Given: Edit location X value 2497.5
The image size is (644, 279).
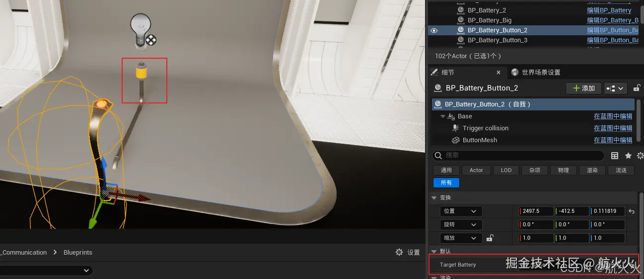Looking at the screenshot, I should coord(536,211).
